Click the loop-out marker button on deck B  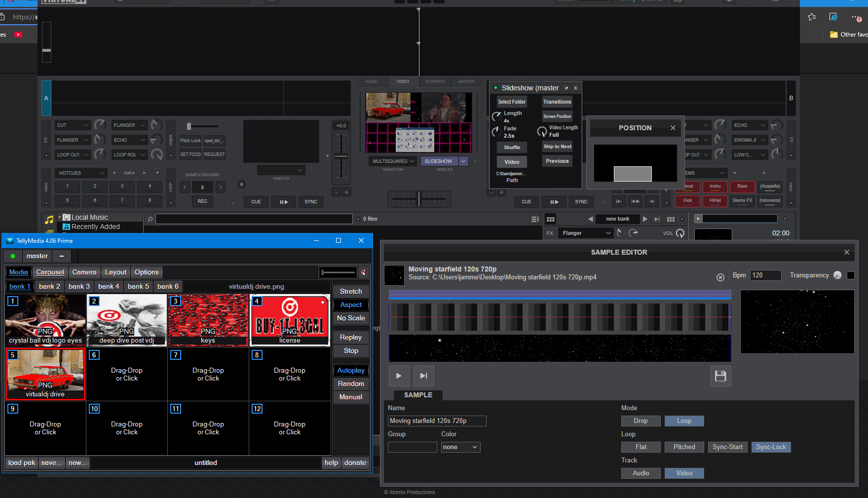[x=652, y=201]
